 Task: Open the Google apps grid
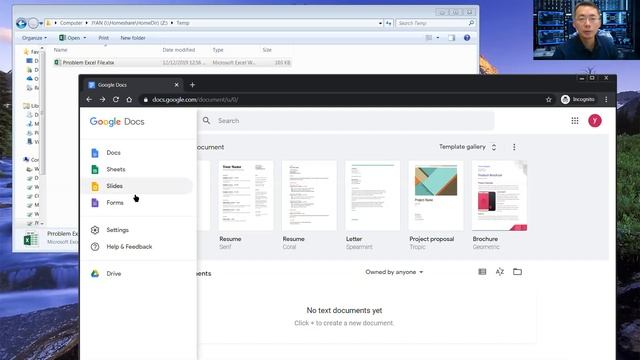coord(575,121)
